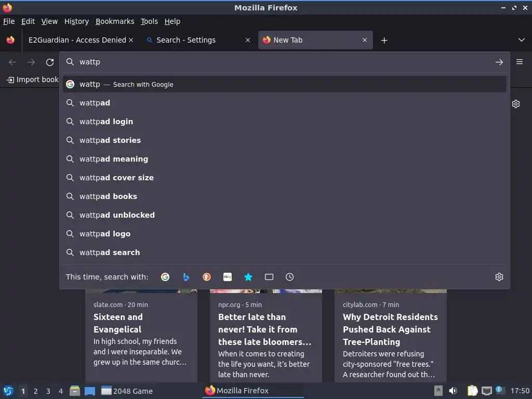Open 'Better late than never!' npr.org story

(266, 336)
